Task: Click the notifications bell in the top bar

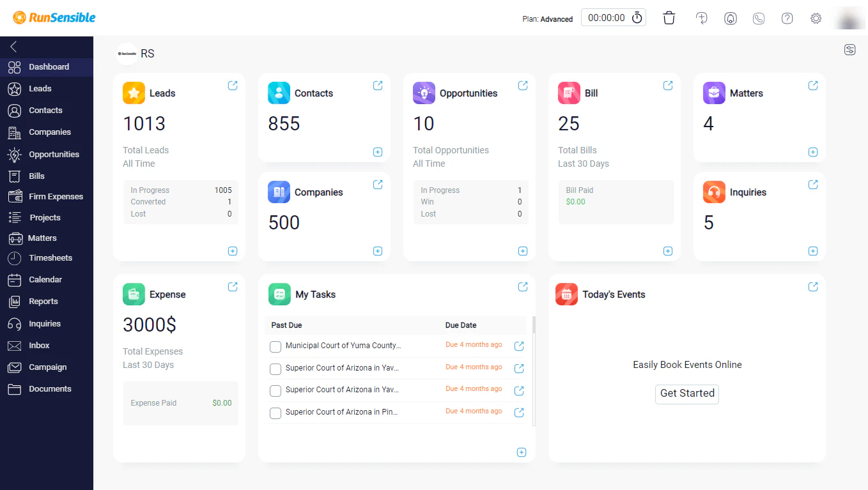Action: (x=730, y=18)
